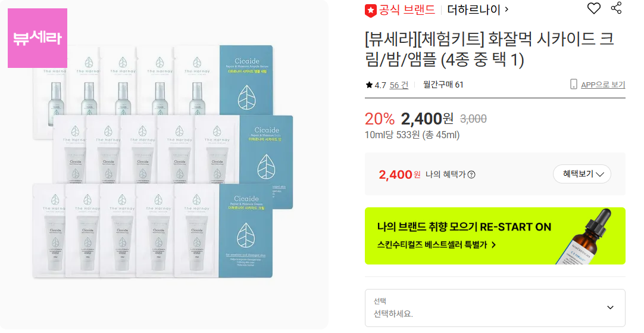Click the RE-START ON promotional banner
The height and width of the screenshot is (333, 644).
(495, 236)
